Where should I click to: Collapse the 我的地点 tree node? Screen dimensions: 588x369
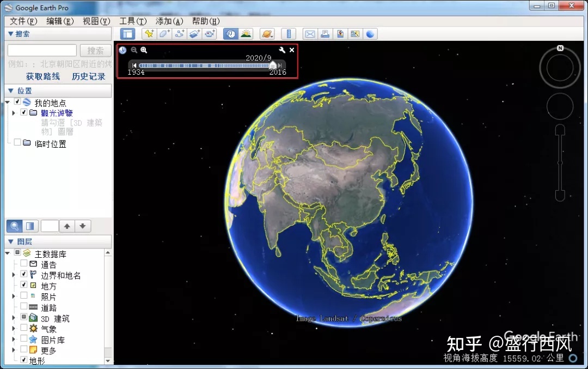(8, 102)
